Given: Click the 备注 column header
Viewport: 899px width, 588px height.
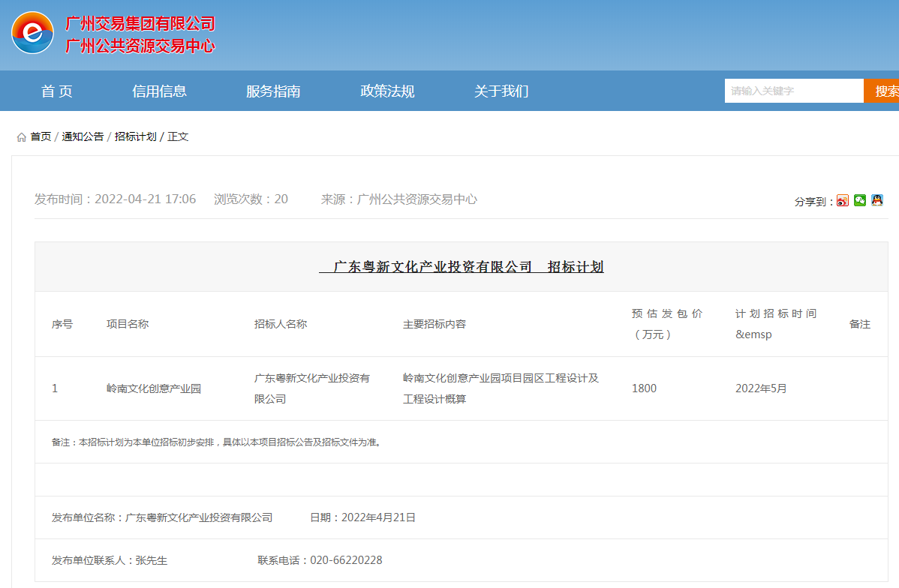Looking at the screenshot, I should click(x=859, y=324).
